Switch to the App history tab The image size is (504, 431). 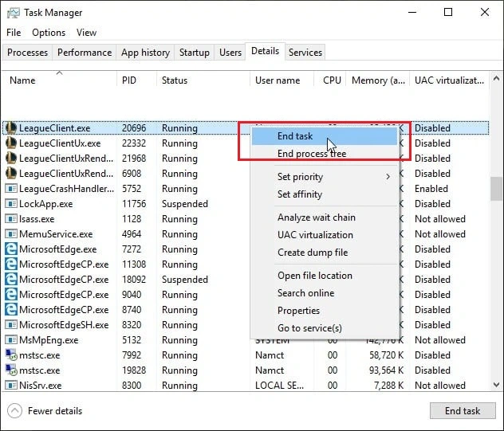coord(145,53)
